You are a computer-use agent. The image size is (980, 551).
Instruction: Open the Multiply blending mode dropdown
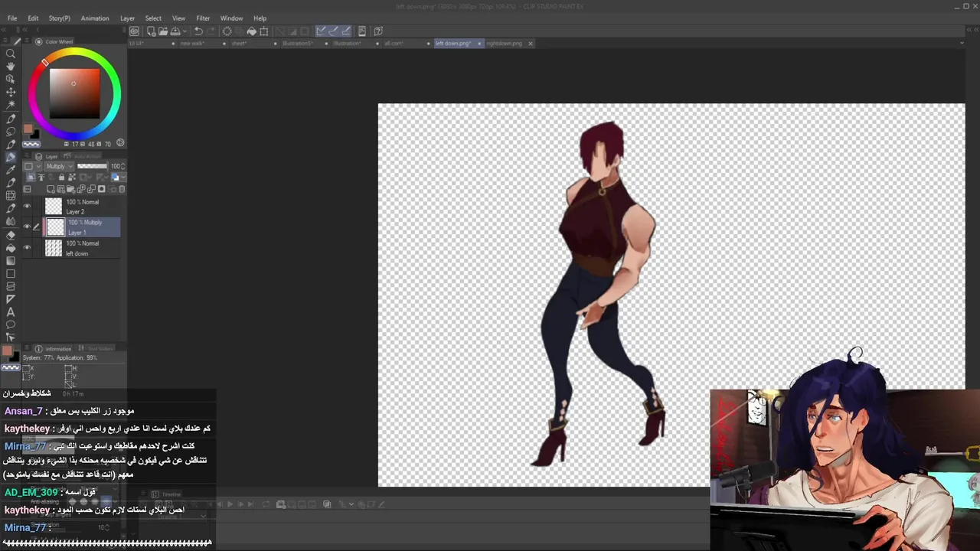(59, 166)
